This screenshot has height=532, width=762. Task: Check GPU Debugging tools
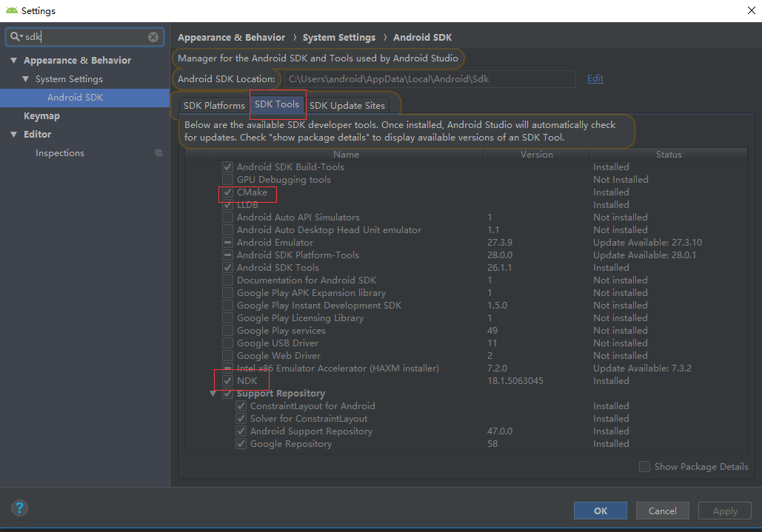point(227,180)
